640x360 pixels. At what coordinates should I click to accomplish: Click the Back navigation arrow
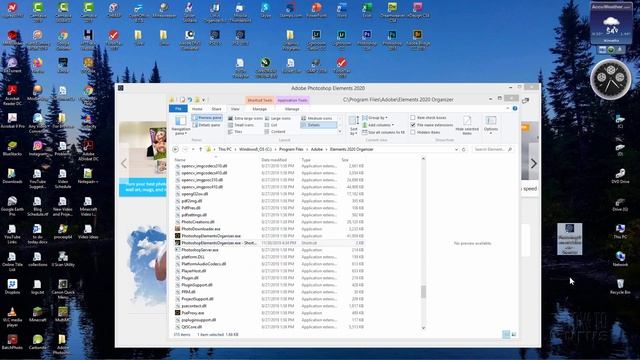coord(176,149)
